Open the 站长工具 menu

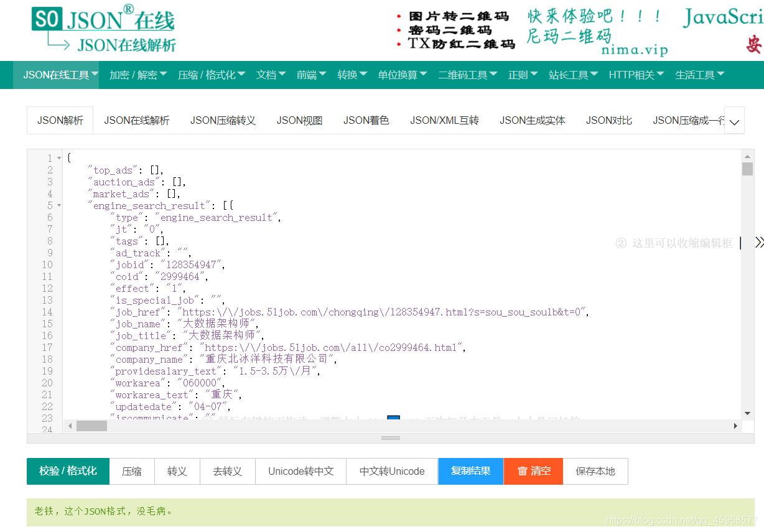click(573, 75)
